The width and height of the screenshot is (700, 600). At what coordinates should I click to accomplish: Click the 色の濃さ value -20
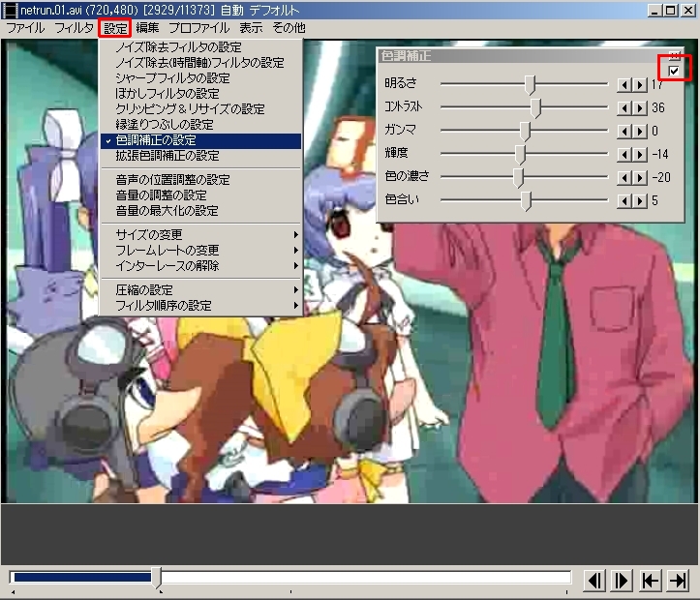[x=661, y=177]
